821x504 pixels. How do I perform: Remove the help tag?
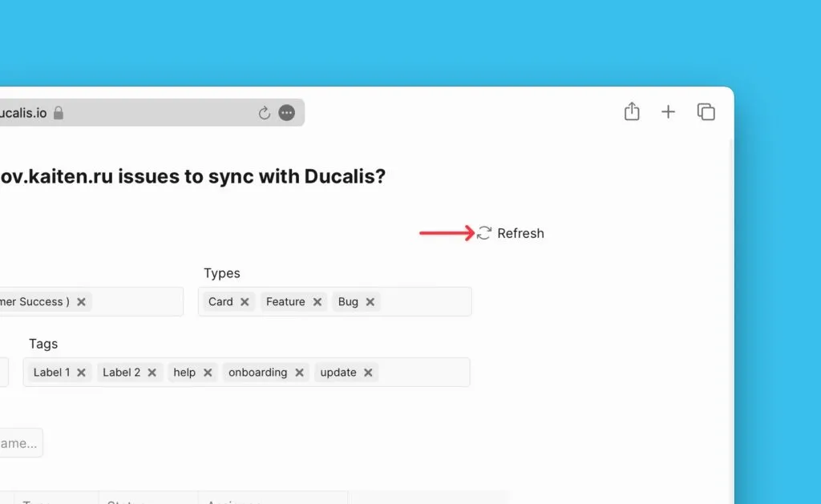[208, 373]
